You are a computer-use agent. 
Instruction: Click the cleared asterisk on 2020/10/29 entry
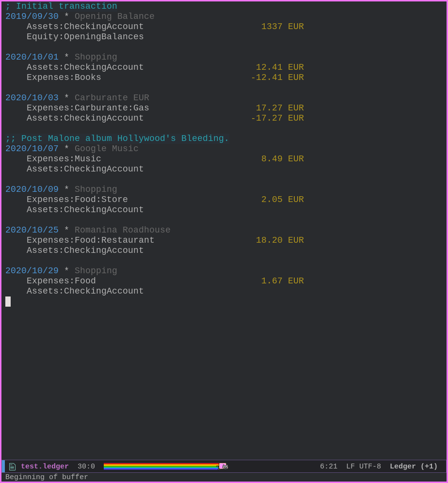tap(66, 270)
